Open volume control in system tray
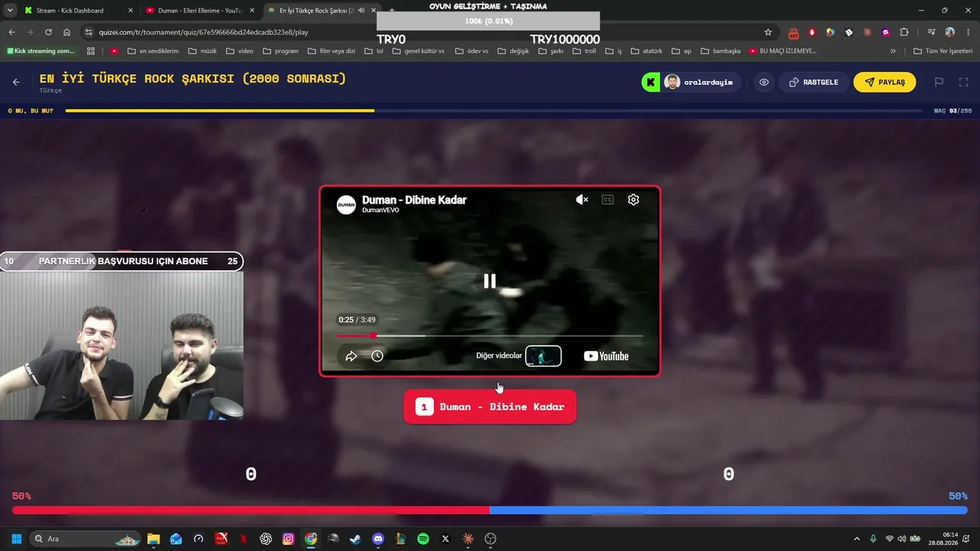This screenshot has width=980, height=551. [901, 539]
